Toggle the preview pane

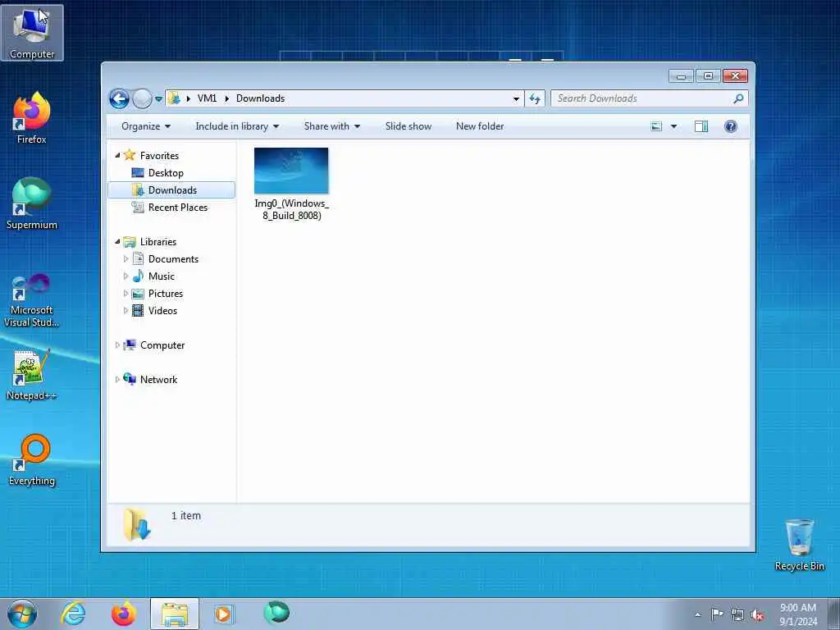[701, 126]
